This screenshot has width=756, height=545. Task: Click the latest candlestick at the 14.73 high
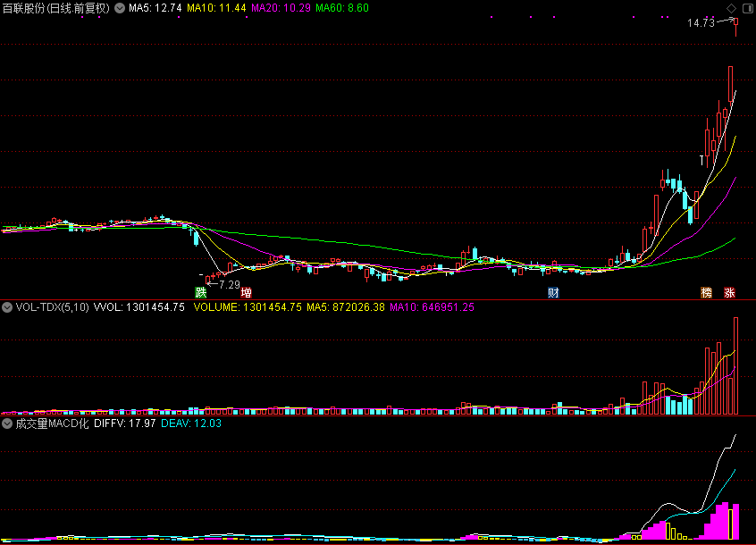click(x=735, y=27)
